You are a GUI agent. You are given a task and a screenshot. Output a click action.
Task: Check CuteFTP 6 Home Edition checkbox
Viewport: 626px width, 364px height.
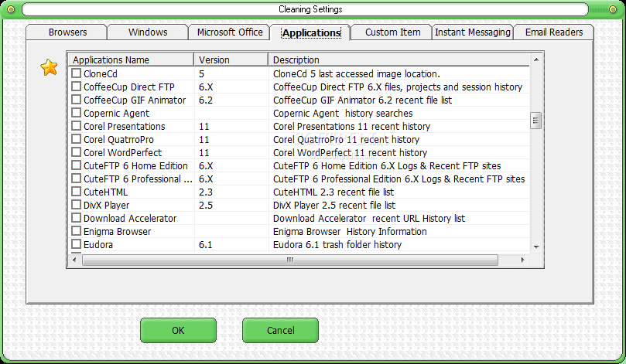coord(76,165)
